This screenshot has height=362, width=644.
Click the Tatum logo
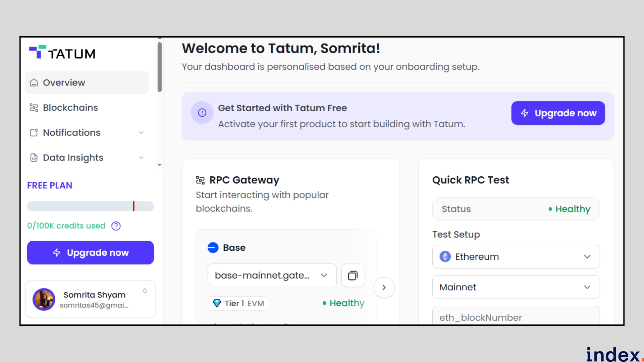click(62, 52)
